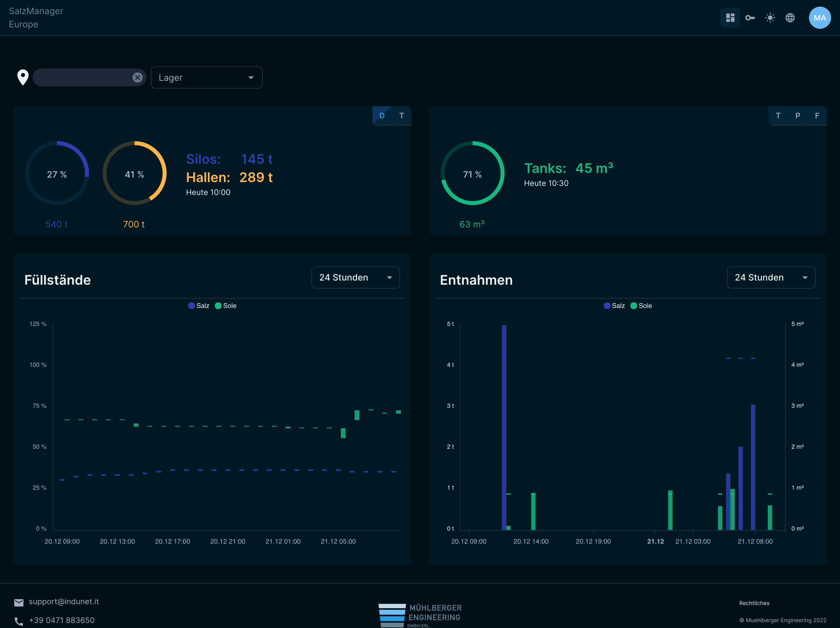This screenshot has height=628, width=840.
Task: Toggle light mode sun icon
Action: point(770,18)
